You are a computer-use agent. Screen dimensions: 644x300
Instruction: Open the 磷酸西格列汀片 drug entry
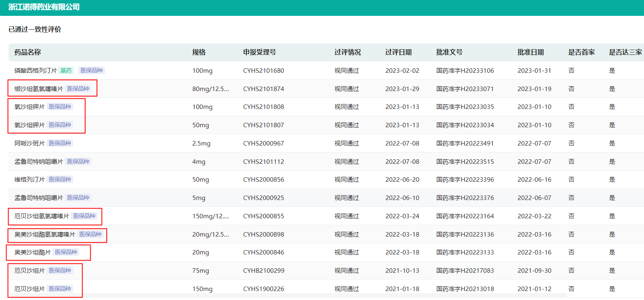click(x=36, y=71)
